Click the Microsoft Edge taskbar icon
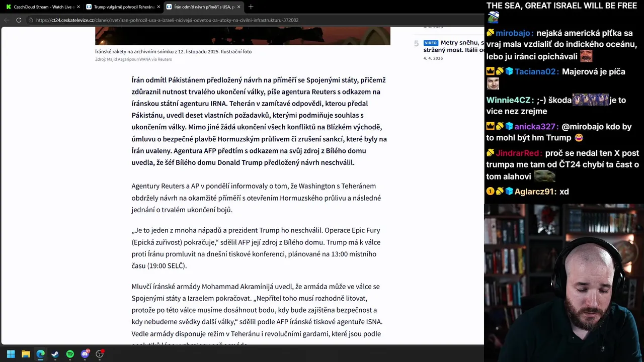 [40, 354]
